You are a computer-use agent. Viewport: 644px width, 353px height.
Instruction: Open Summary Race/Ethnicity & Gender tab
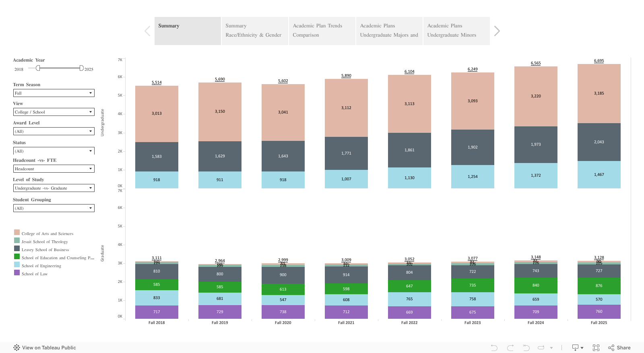pyautogui.click(x=254, y=31)
